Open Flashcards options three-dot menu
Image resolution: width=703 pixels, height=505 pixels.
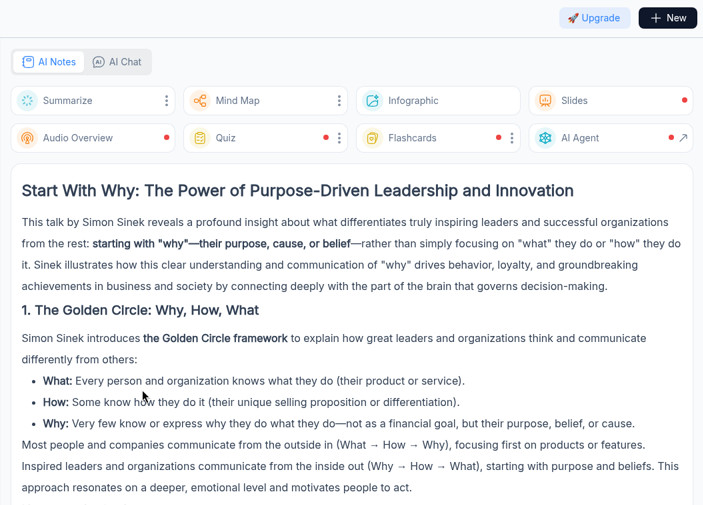pyautogui.click(x=512, y=138)
